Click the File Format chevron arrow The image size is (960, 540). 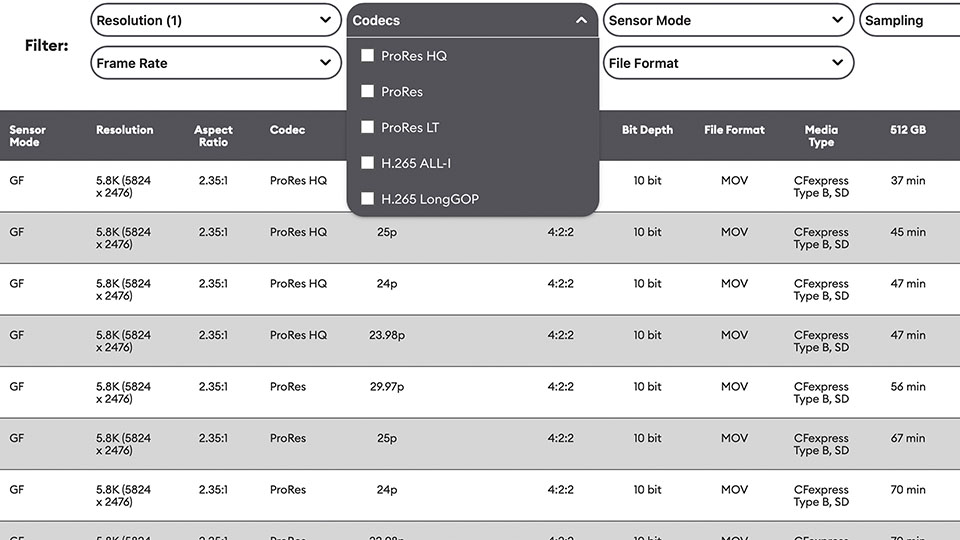[x=838, y=62]
